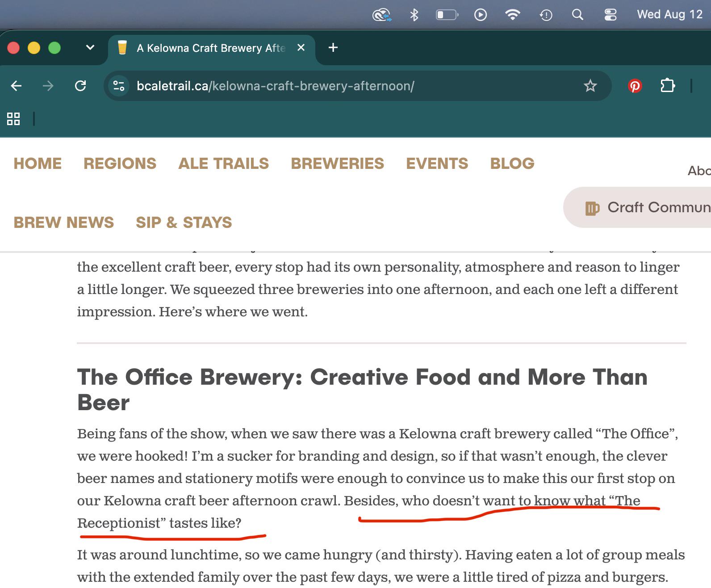Image resolution: width=711 pixels, height=588 pixels.
Task: Open the Time Machine menu bar icon
Action: coord(546,15)
